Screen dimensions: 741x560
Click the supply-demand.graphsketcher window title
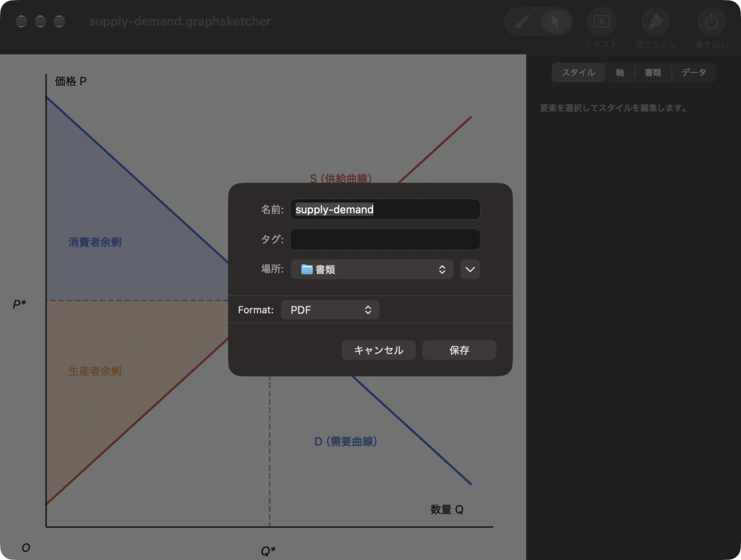[180, 21]
